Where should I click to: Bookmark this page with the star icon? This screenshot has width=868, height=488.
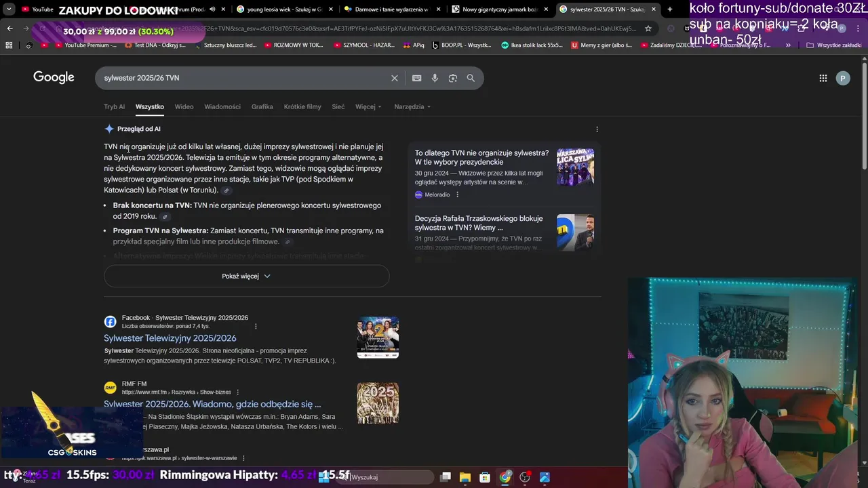tap(648, 28)
